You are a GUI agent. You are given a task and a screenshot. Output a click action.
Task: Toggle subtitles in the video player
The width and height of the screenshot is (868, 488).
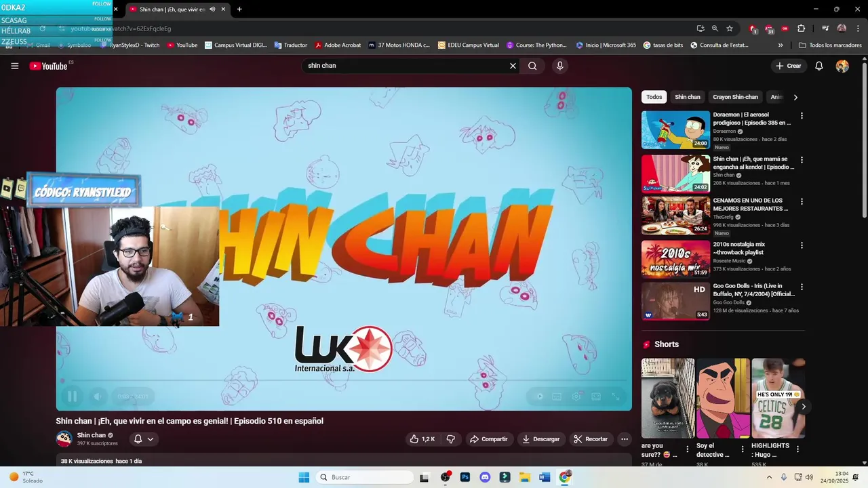[x=557, y=396]
